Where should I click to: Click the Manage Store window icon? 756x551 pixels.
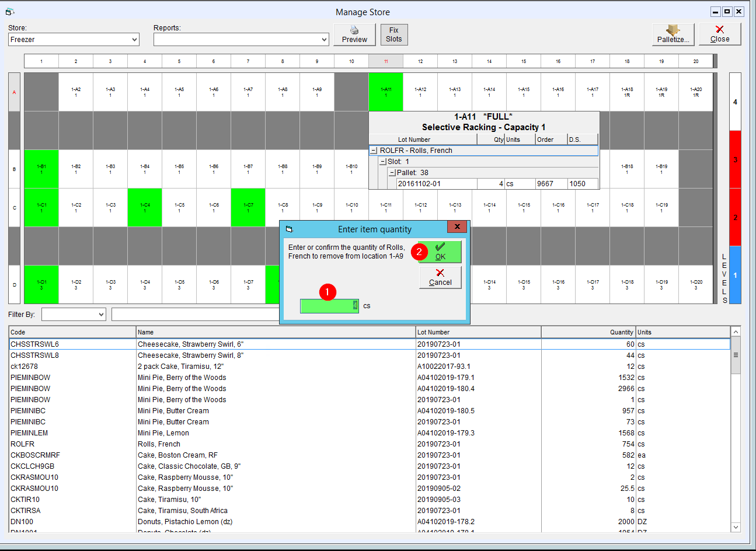10,12
